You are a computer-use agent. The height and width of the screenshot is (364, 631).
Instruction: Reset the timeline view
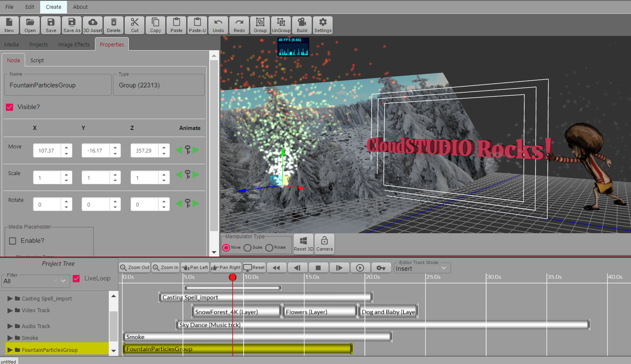pyautogui.click(x=254, y=267)
